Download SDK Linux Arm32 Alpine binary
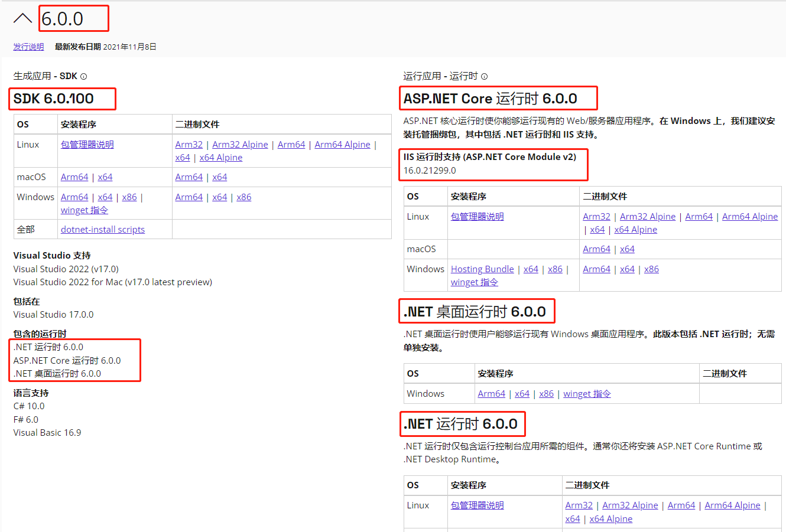 240,145
